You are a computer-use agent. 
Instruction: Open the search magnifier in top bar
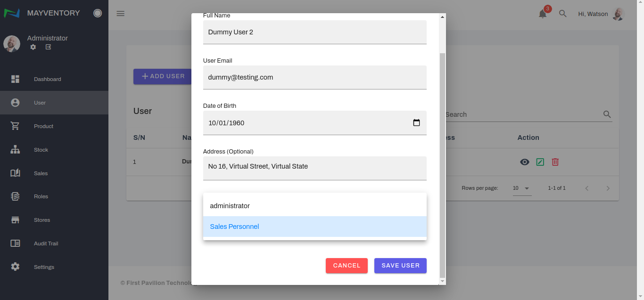click(562, 14)
